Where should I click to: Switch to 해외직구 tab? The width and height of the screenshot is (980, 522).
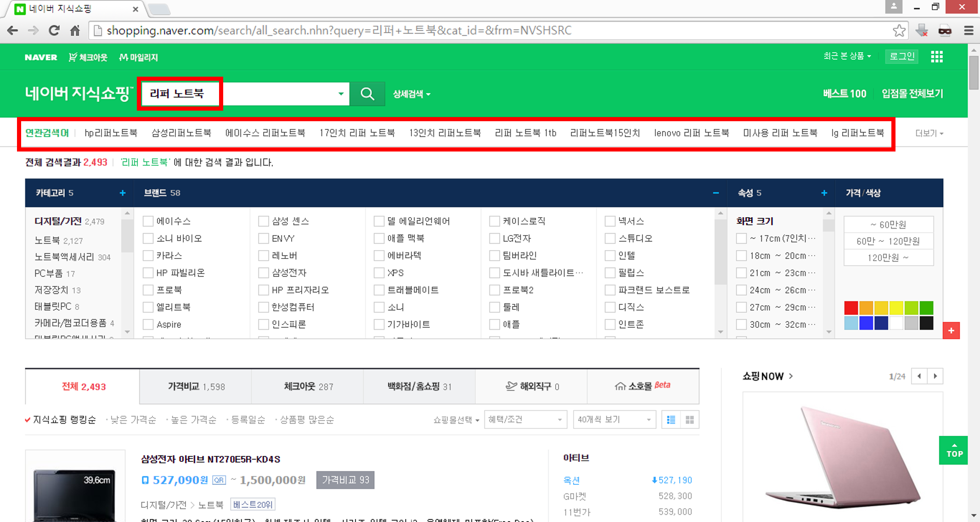coord(532,387)
